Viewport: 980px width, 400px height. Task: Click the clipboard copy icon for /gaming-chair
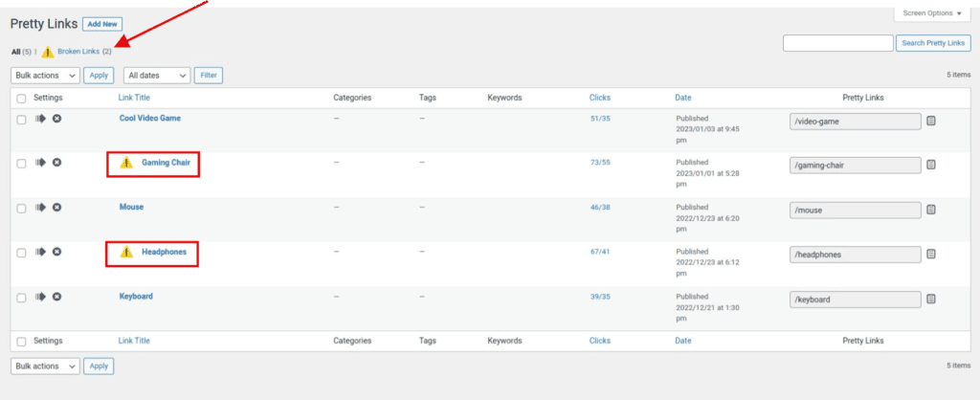coord(931,165)
